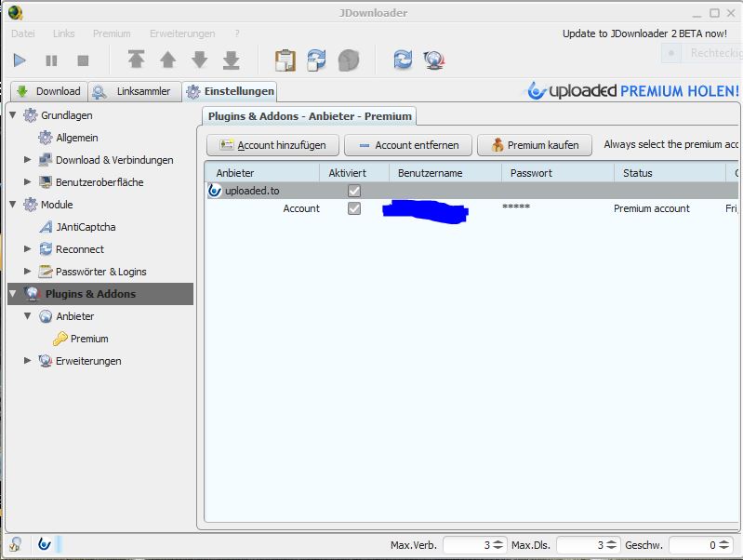Click the update globe icon in toolbar

pos(433,60)
